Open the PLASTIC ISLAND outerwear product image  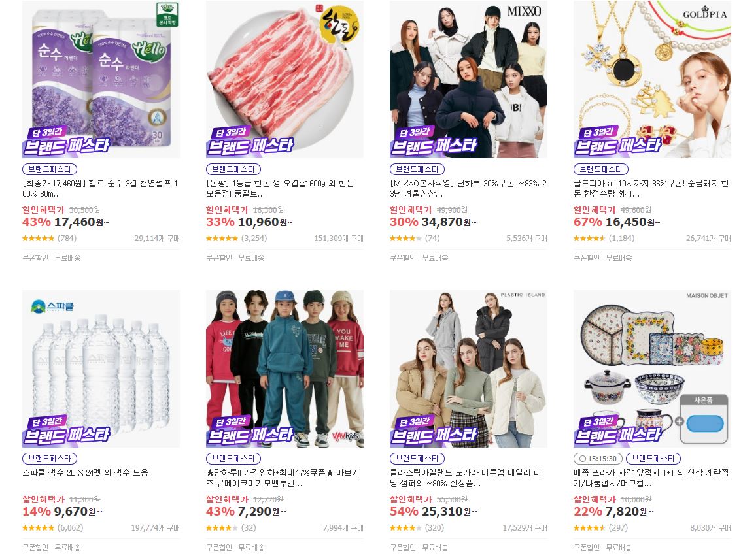(x=468, y=369)
